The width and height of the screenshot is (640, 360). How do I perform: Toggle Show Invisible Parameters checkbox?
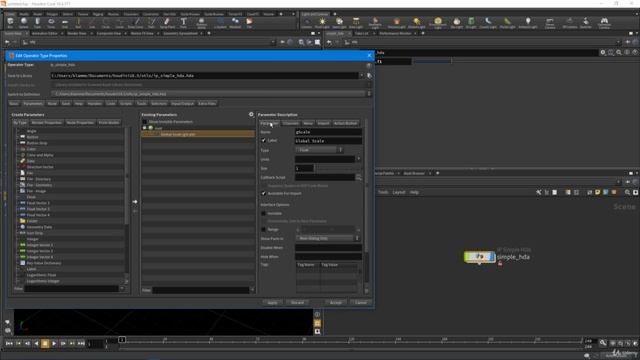(144, 122)
